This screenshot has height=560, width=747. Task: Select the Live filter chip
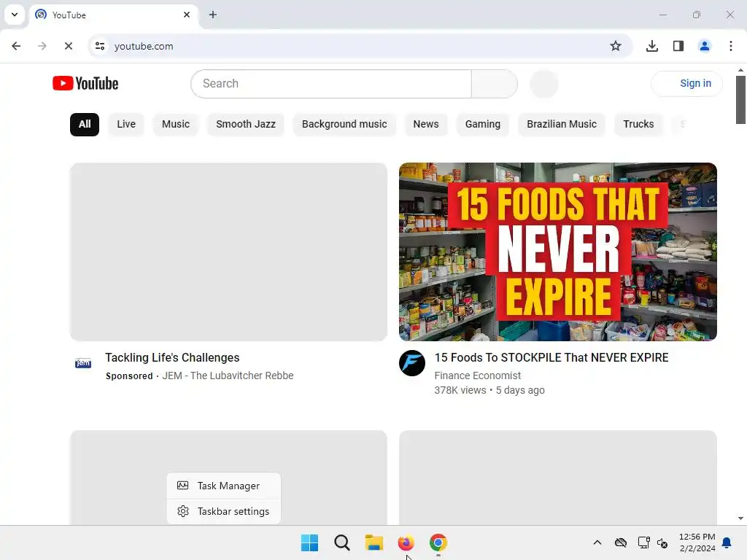click(x=126, y=124)
